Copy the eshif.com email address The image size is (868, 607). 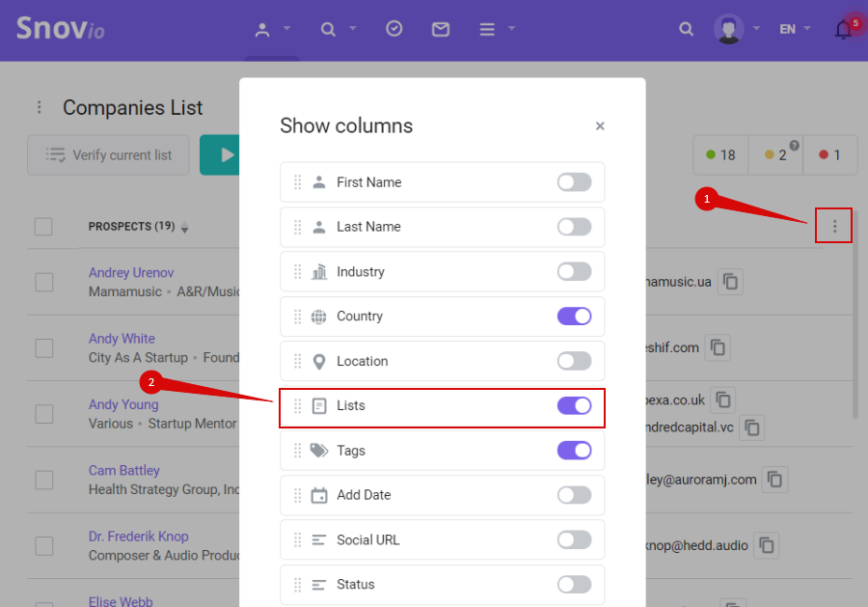click(718, 347)
